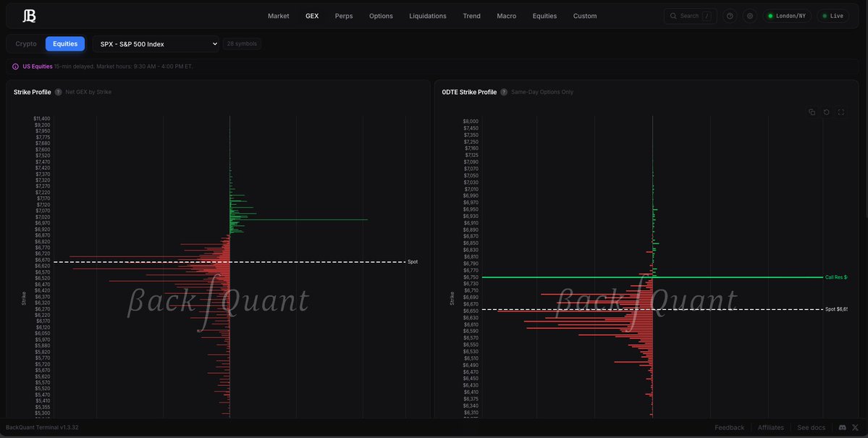Focus the Search input field

[691, 16]
